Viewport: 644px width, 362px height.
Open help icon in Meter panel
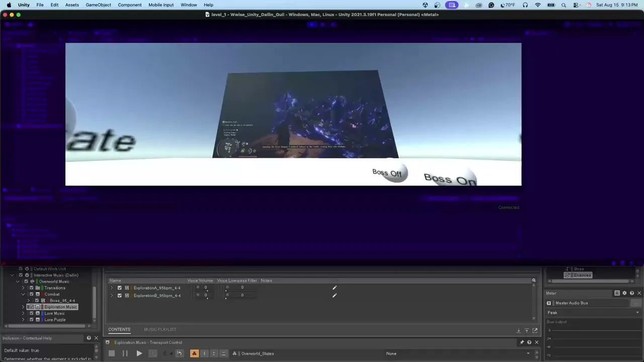[632, 293]
